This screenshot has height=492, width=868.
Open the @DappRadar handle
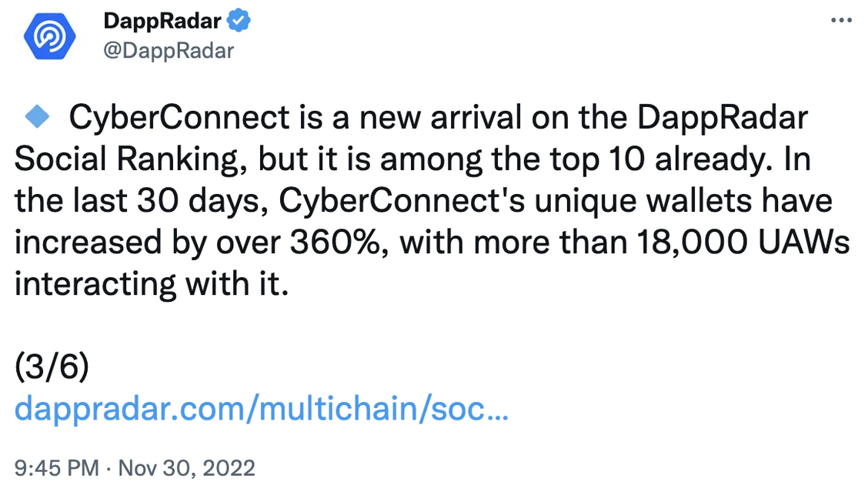point(169,51)
